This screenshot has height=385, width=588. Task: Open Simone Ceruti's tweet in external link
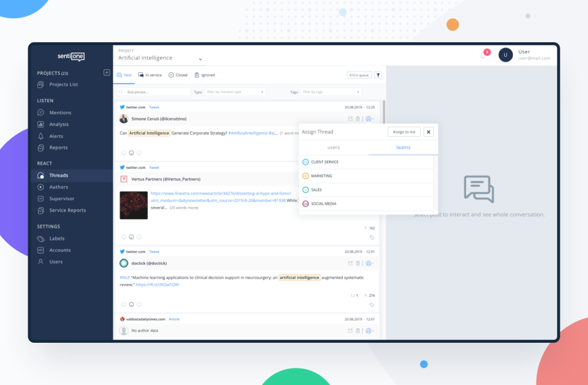[350, 119]
